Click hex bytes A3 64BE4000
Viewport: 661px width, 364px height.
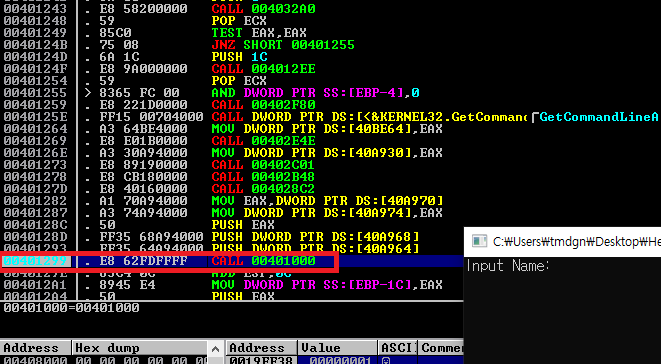143,129
